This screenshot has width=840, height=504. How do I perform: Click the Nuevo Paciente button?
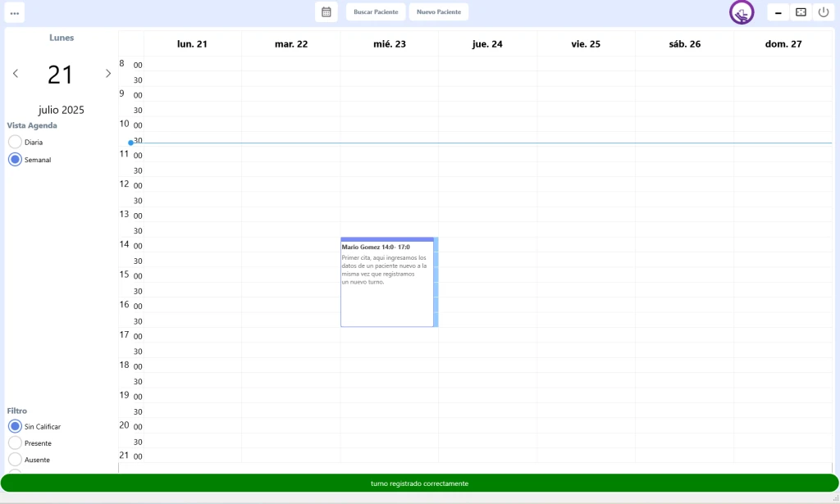(438, 11)
